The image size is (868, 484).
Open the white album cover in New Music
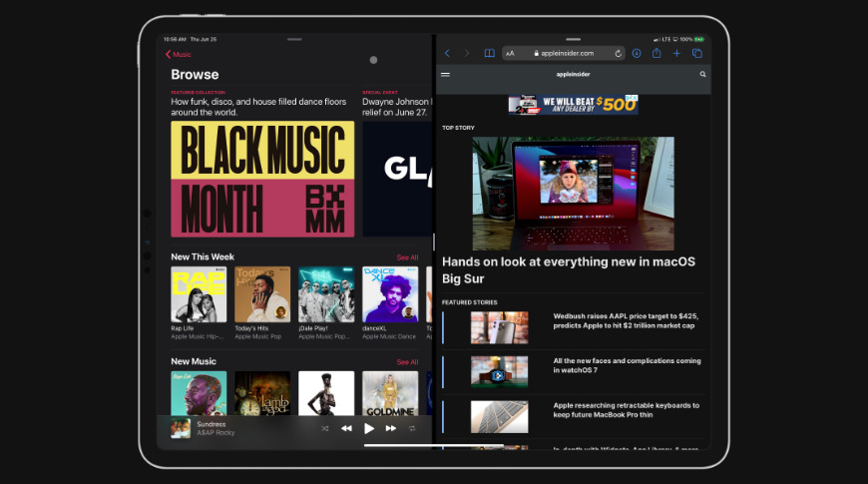[326, 393]
